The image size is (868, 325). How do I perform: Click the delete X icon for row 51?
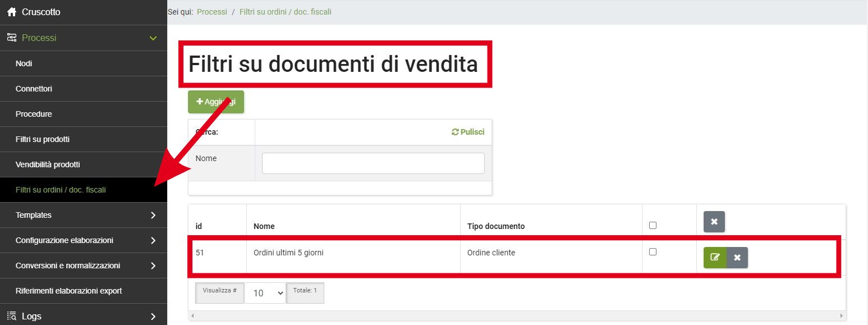[x=737, y=258]
